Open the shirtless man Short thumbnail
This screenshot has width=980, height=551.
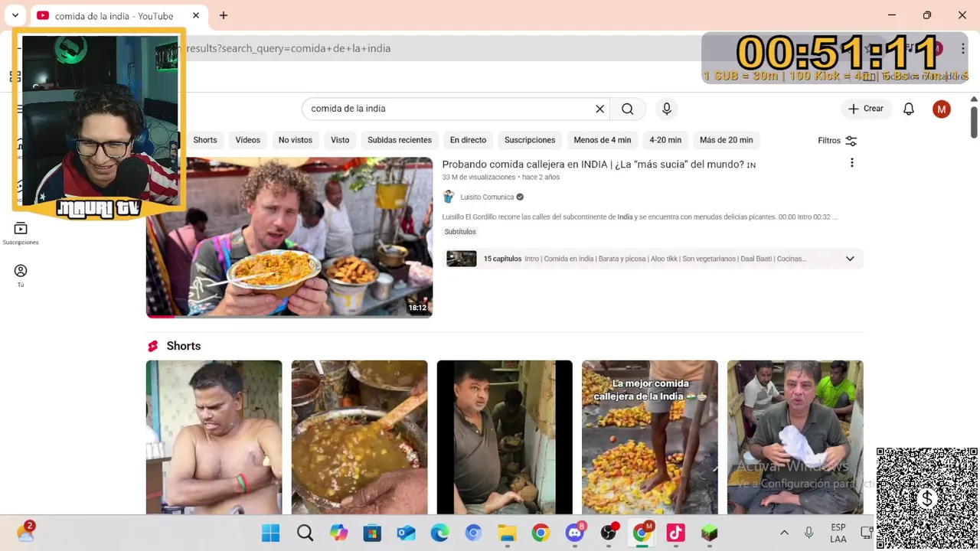(x=214, y=437)
